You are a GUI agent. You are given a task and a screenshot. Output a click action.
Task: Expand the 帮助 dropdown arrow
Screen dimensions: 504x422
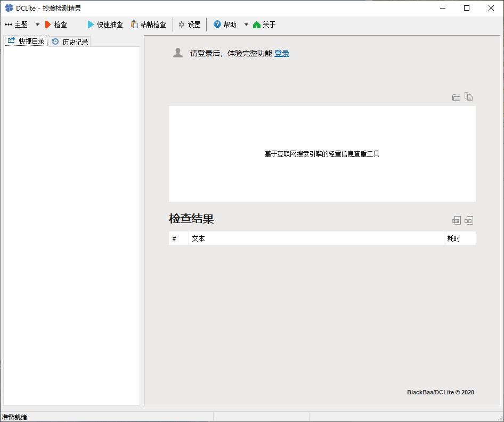(246, 24)
